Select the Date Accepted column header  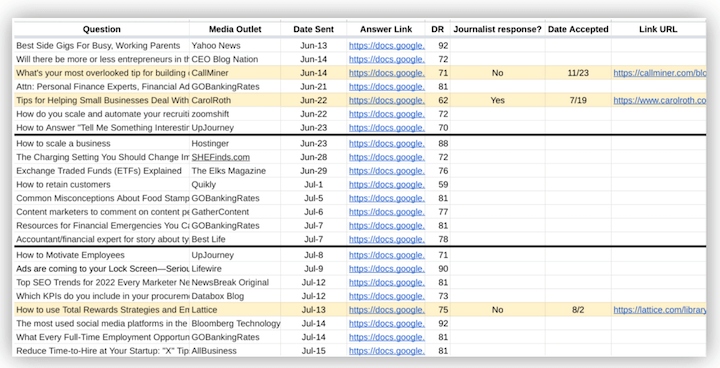coord(578,29)
